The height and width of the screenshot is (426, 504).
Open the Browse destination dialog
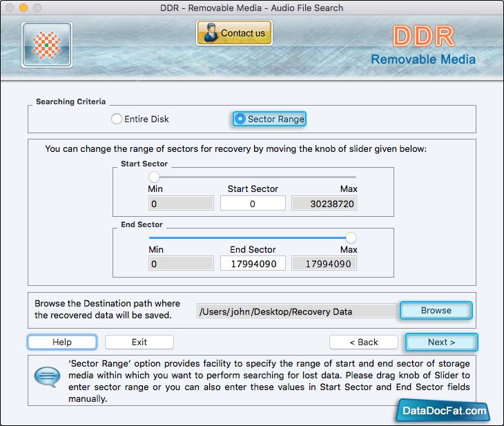click(436, 310)
